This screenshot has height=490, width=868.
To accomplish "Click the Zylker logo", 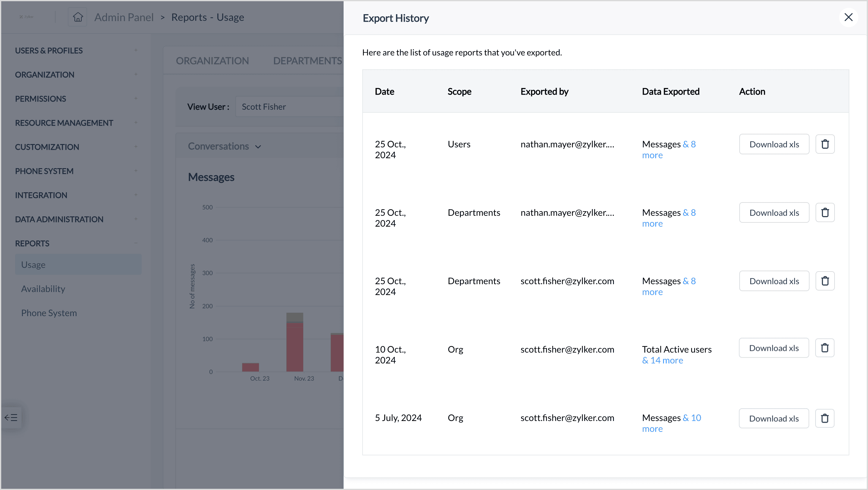I will [x=27, y=17].
